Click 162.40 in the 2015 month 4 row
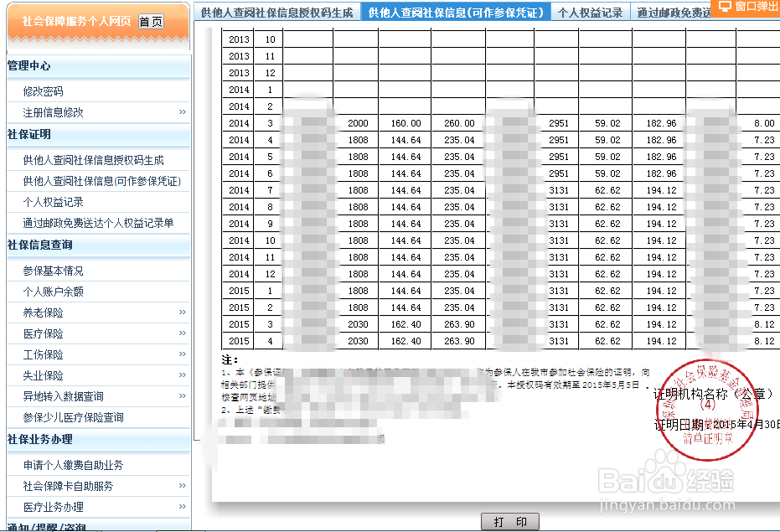Screen dimensions: 780x532 click(405, 341)
